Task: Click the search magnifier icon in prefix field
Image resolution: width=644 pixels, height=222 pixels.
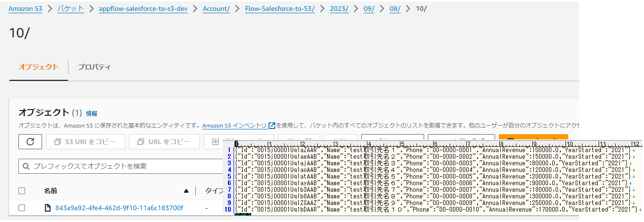Action: (26, 166)
